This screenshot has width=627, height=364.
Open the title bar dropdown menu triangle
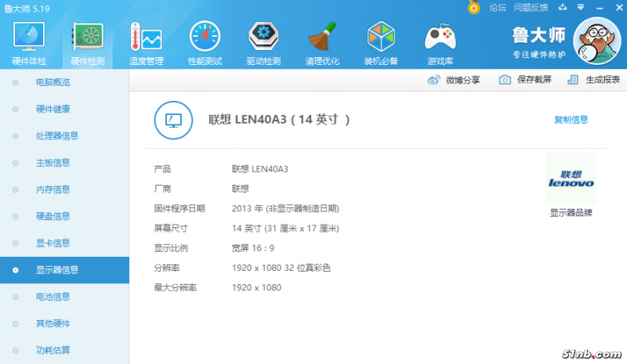tap(581, 7)
